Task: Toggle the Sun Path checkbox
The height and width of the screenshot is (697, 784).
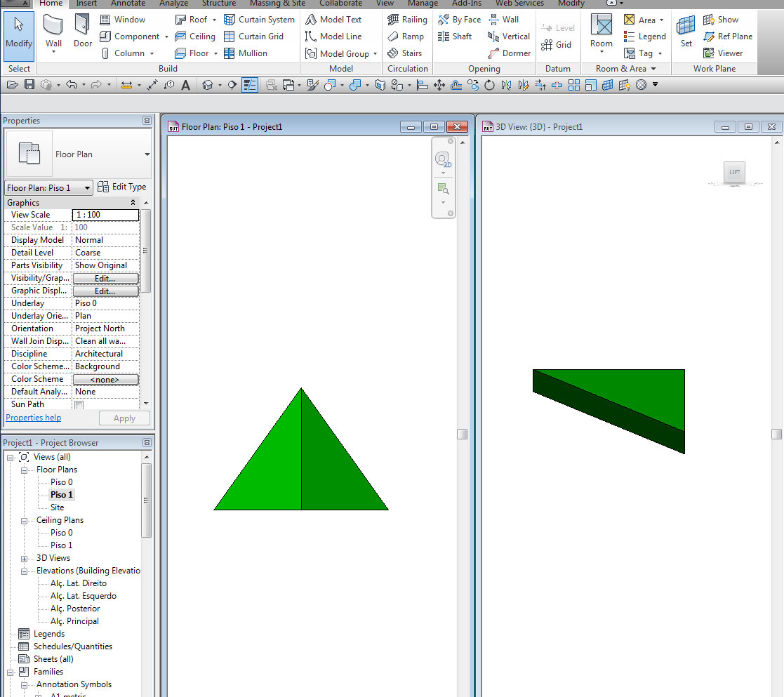Action: click(x=79, y=405)
